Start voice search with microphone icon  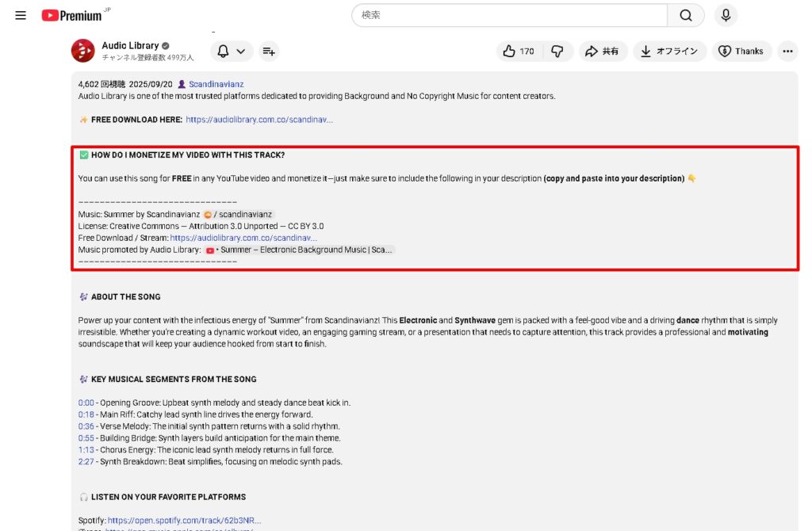(x=725, y=15)
